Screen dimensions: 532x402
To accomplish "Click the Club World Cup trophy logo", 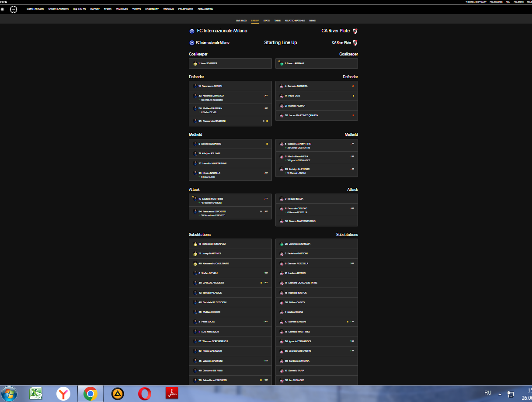I will point(14,9).
